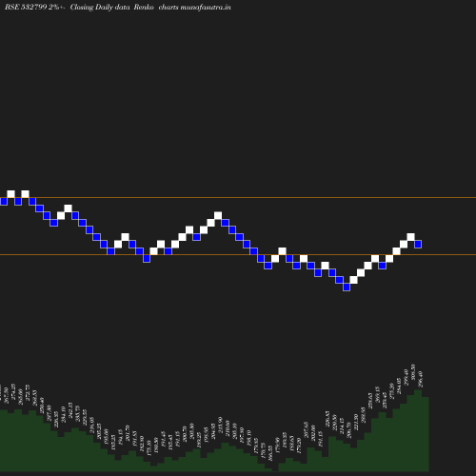The image size is (476, 476).
Task: Click the 272.75 price label
Action: (x=28, y=393)
